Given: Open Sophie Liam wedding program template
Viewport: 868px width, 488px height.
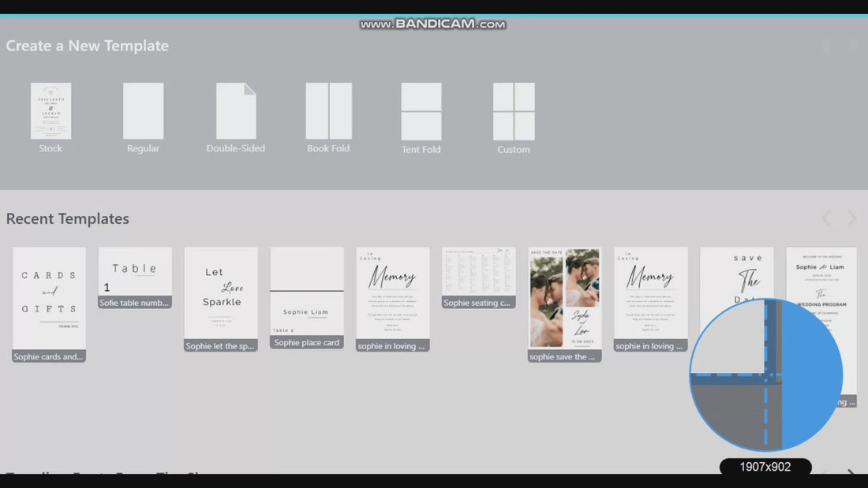Looking at the screenshot, I should pos(821,277).
